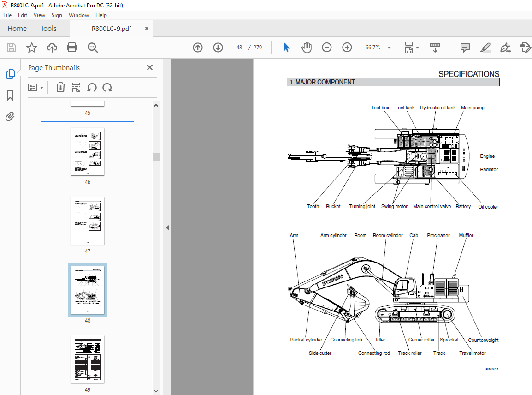This screenshot has width=532, height=395.
Task: Click the 'SPECIFICATIONS' page title
Action: 469,74
